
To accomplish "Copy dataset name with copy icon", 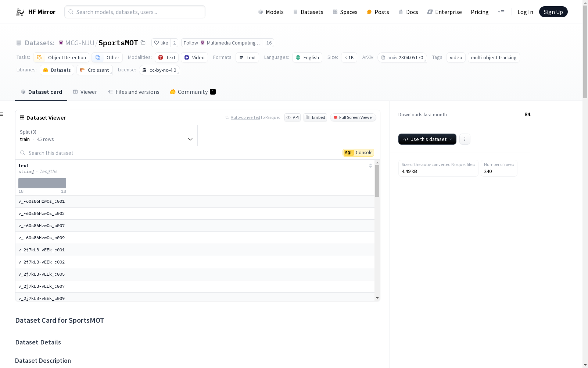I will coord(143,43).
